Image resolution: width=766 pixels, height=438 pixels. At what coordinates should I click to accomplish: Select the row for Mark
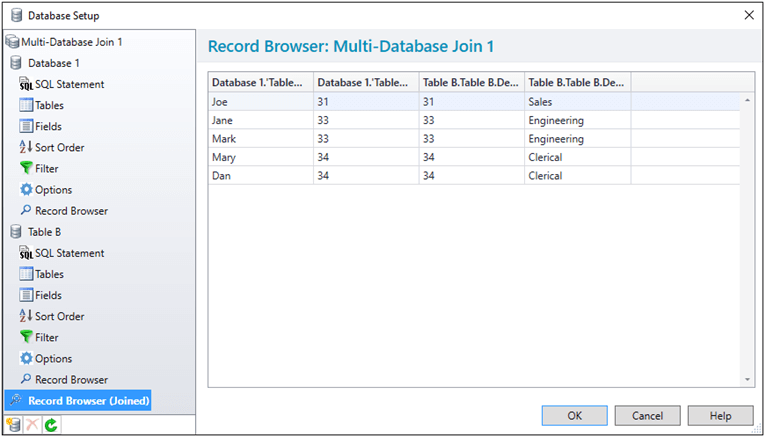pyautogui.click(x=474, y=139)
